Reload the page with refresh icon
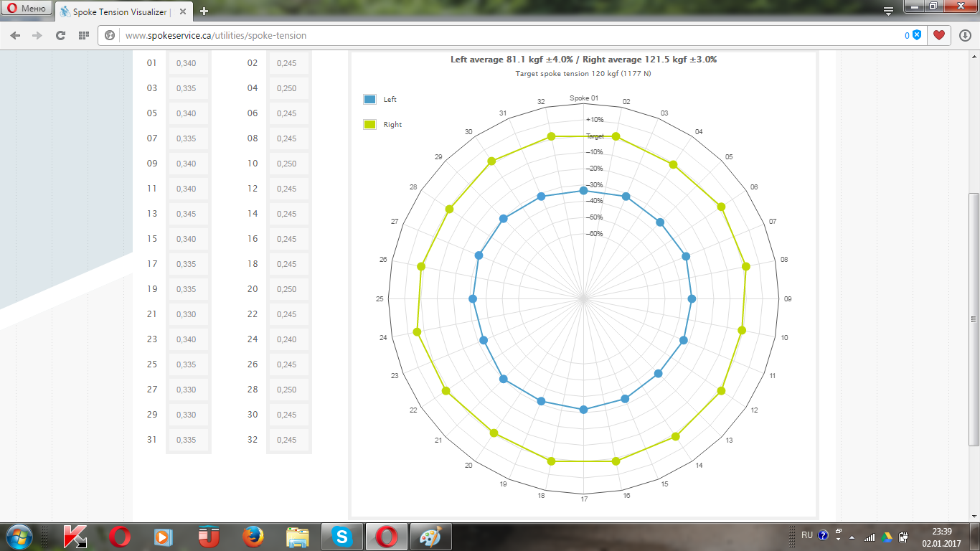 (x=60, y=35)
